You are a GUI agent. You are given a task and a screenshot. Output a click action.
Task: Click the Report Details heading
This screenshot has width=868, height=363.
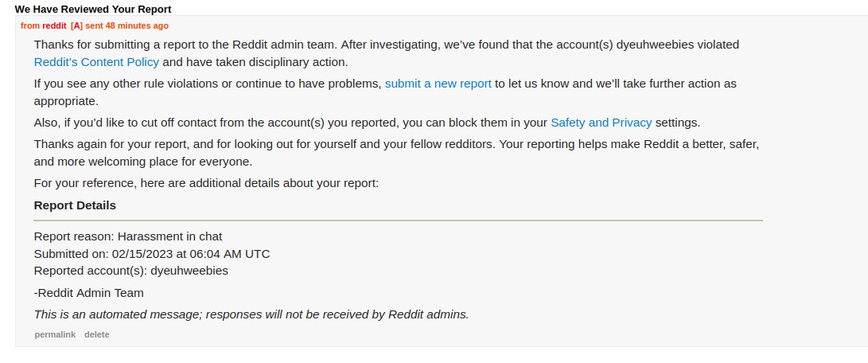75,205
